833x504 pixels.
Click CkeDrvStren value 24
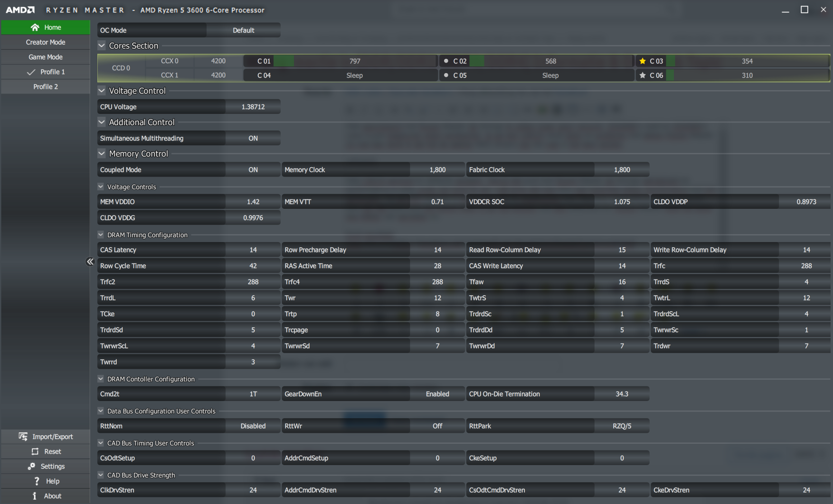point(806,490)
